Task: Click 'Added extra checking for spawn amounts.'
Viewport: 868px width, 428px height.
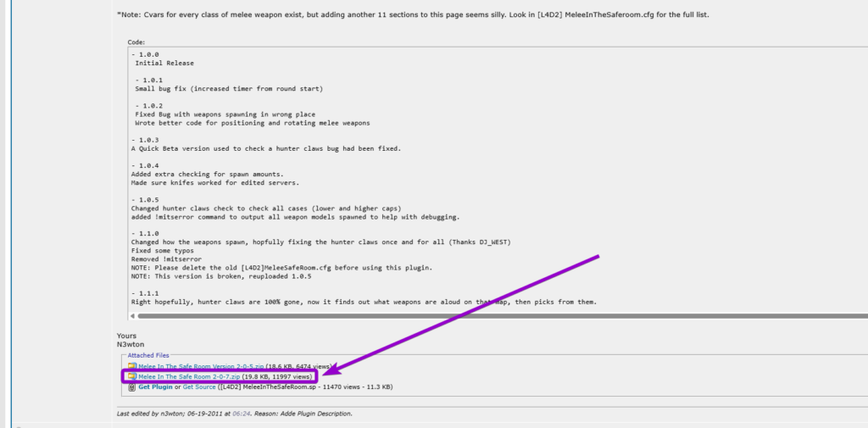Action: 208,174
